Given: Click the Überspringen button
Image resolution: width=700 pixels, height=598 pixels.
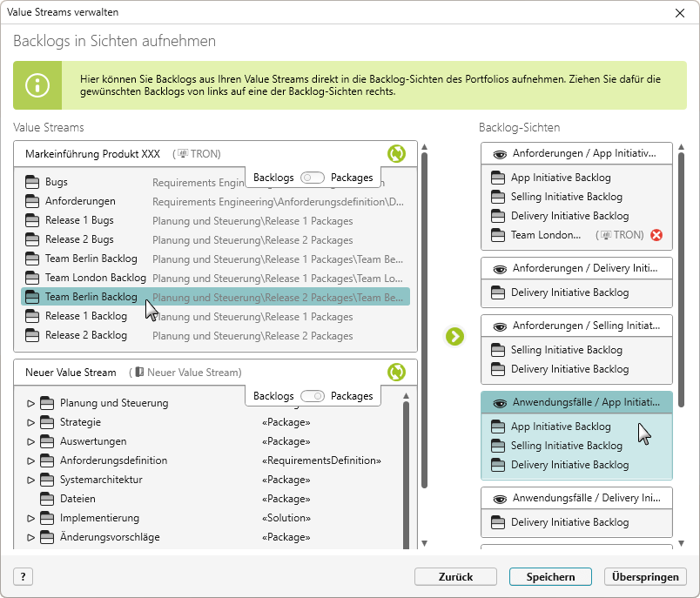Looking at the screenshot, I should [645, 576].
